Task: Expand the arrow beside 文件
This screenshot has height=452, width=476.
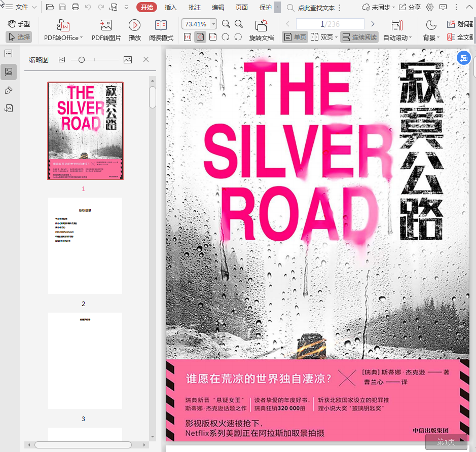Action: pos(34,7)
